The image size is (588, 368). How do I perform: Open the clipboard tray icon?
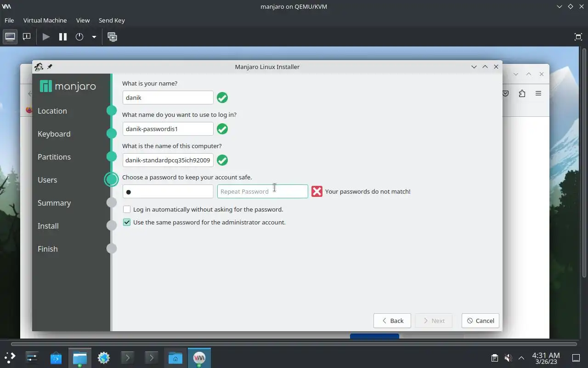[x=494, y=358]
